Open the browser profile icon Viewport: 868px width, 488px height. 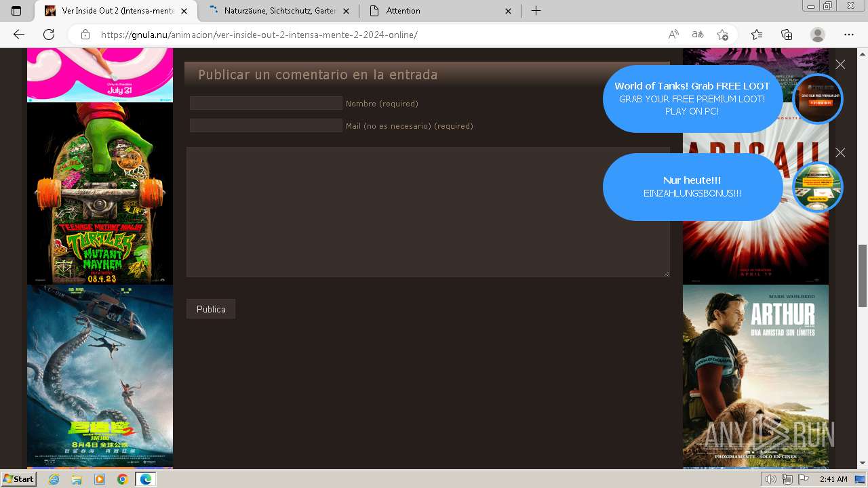[818, 35]
